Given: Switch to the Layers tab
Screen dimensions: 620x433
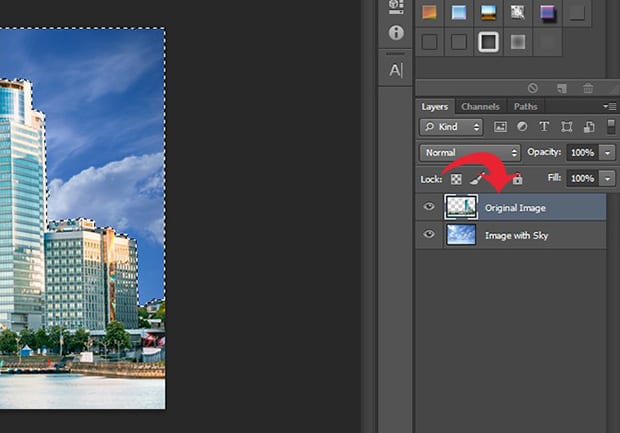Looking at the screenshot, I should coord(435,107).
